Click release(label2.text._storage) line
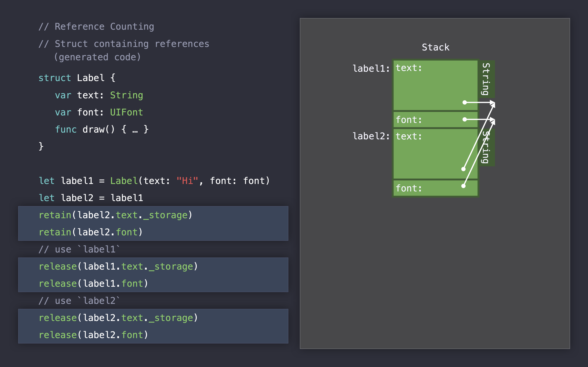Viewport: 588px width, 367px height. pos(118,318)
